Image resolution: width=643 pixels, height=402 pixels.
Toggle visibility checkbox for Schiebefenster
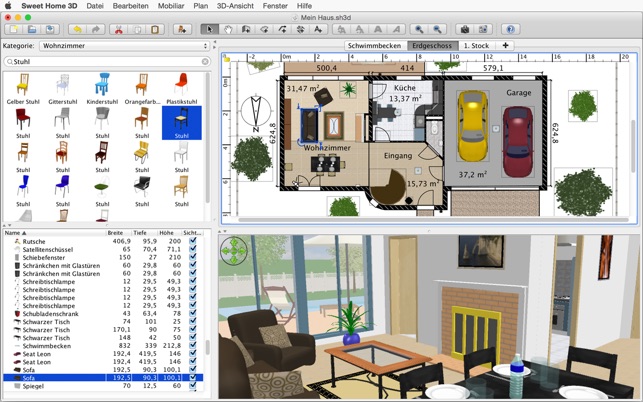point(193,257)
